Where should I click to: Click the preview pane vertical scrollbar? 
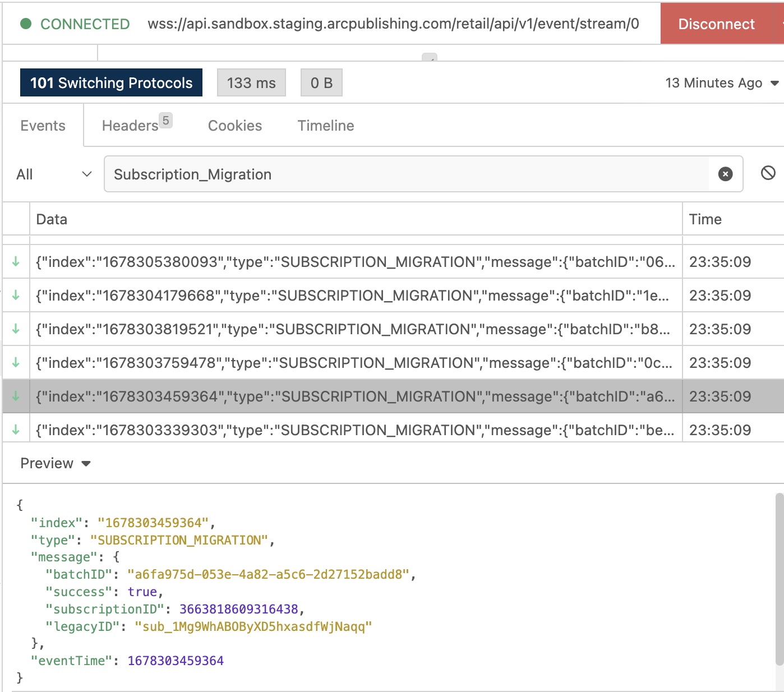coord(779,579)
